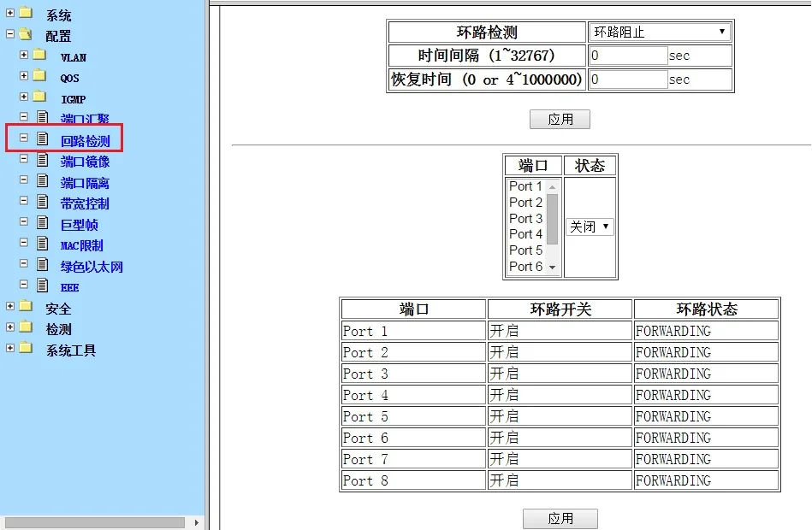
Task: Select Port 6 in the port listbox
Action: pyautogui.click(x=525, y=266)
